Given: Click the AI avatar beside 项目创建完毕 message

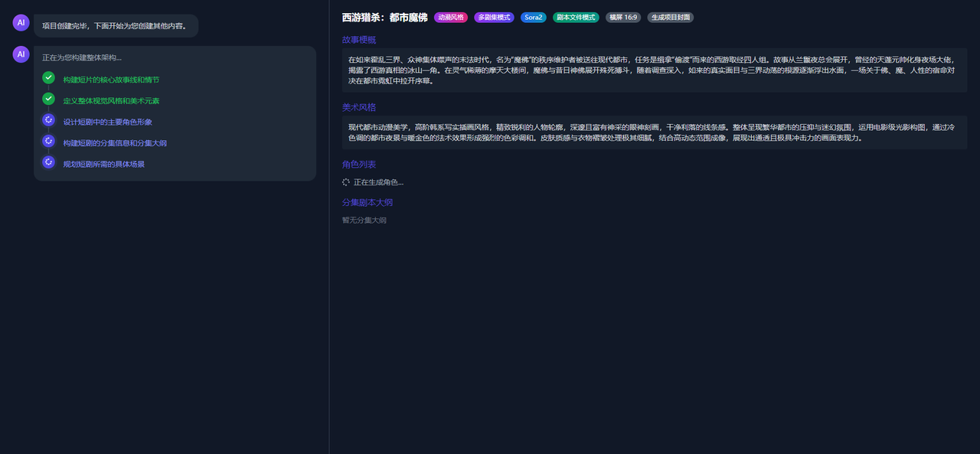Looking at the screenshot, I should 21,23.
